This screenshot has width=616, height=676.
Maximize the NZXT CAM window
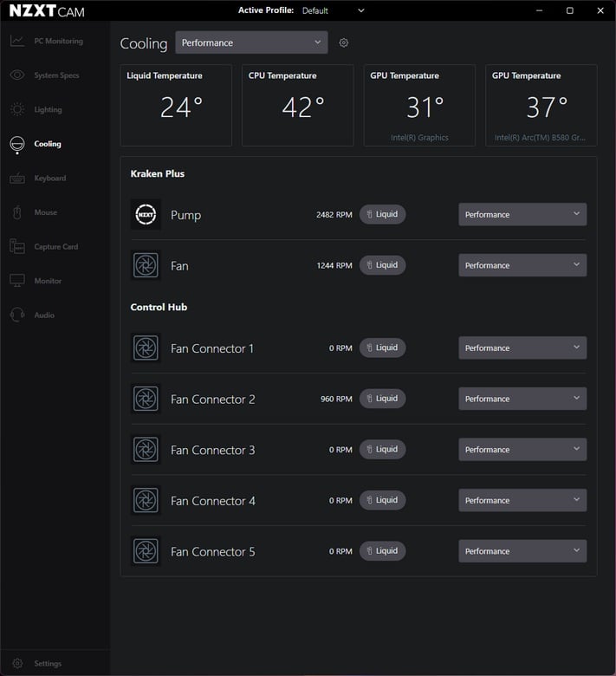(x=570, y=10)
